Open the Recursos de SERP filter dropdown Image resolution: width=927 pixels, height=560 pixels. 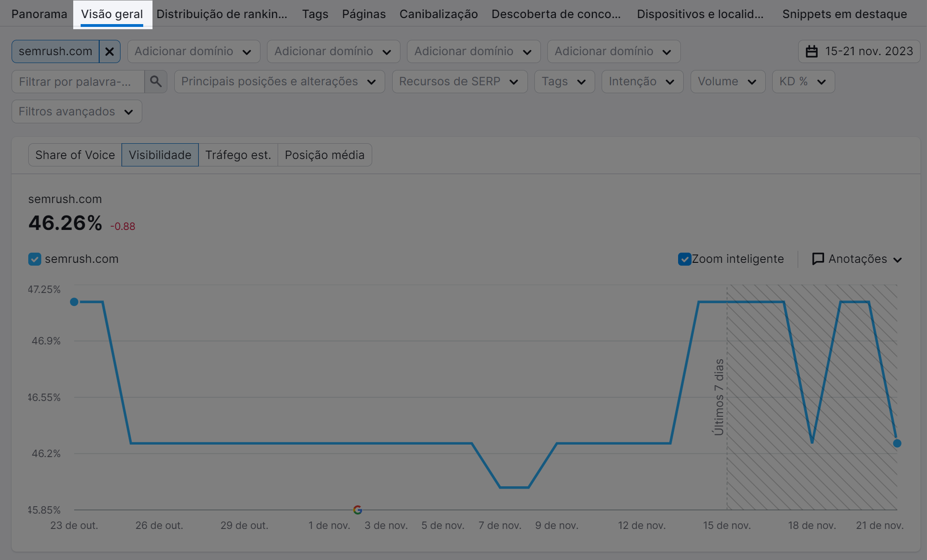pos(459,81)
